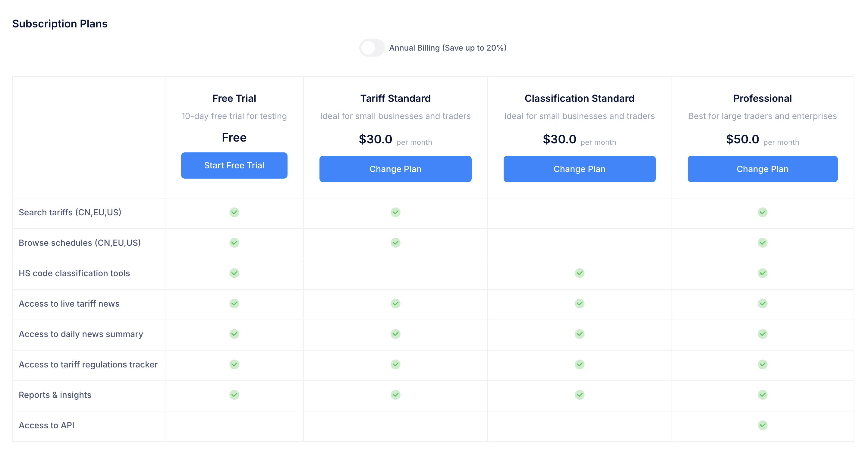Screen dimensions: 868x456
Task: Click Free Trial checkmark for Search tariffs
Action: [x=234, y=212]
